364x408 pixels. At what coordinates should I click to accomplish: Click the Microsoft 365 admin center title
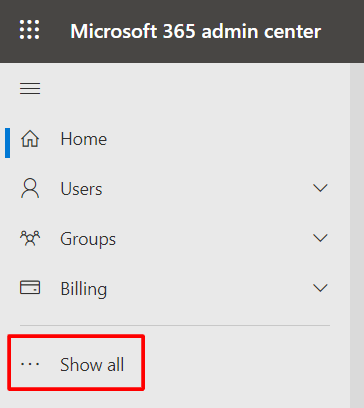click(195, 31)
